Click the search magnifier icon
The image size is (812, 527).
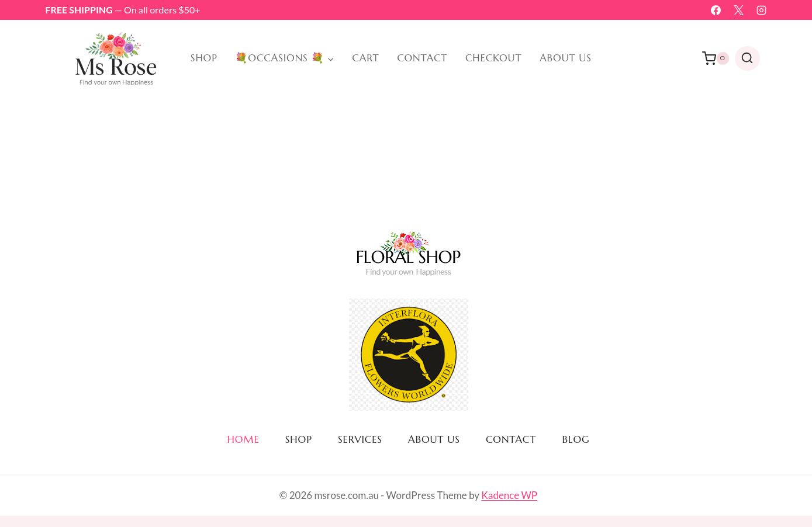coord(747,58)
